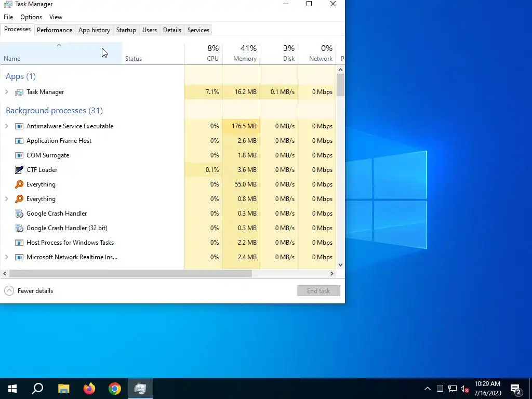This screenshot has height=399, width=532.
Task: Select 'Host Process for Windows Tasks' name
Action: point(70,243)
